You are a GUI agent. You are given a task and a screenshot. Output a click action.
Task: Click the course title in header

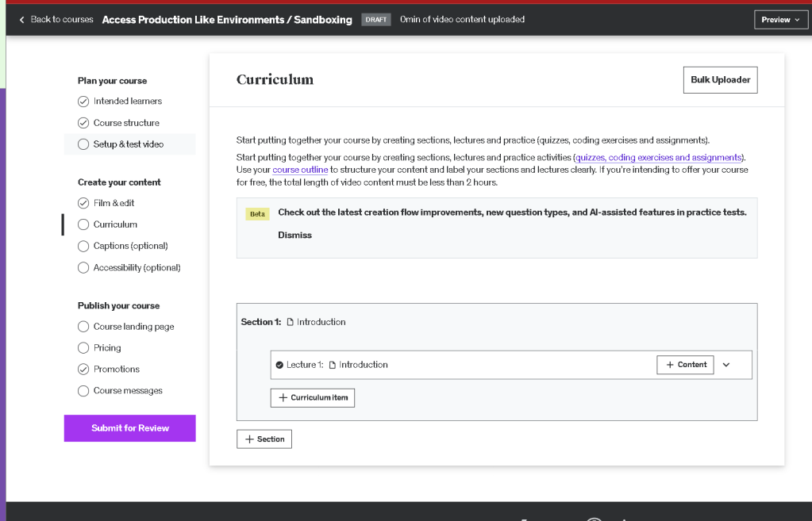[x=227, y=20]
